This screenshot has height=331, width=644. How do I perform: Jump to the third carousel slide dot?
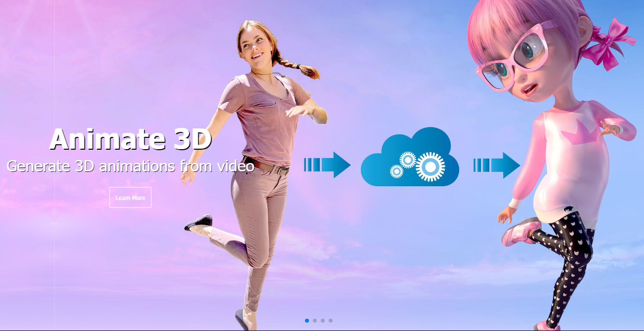pyautogui.click(x=323, y=321)
